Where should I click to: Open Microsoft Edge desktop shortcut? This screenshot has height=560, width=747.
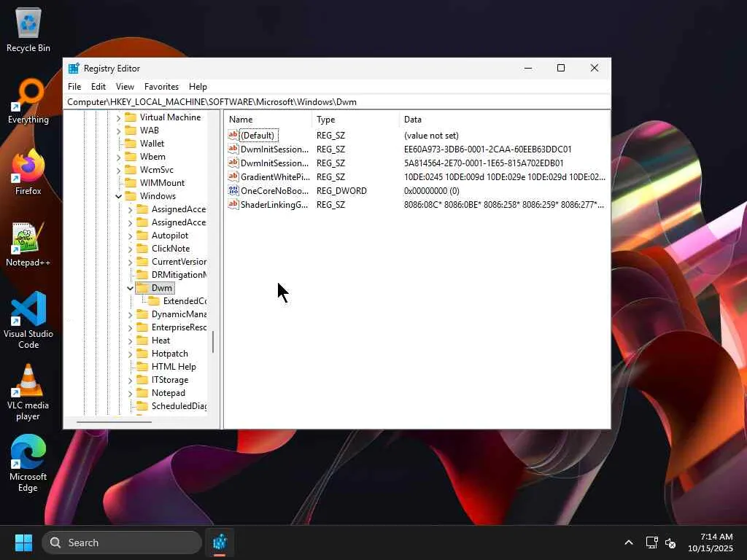click(x=28, y=463)
